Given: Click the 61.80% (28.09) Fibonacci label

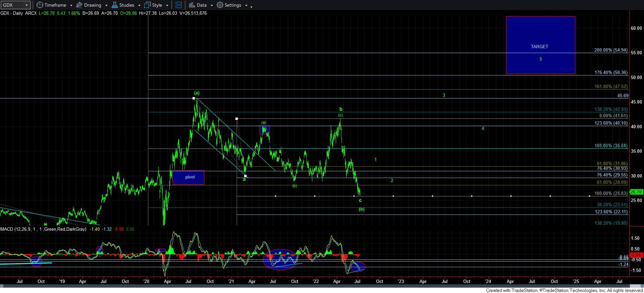Looking at the screenshot, I should (x=612, y=182).
